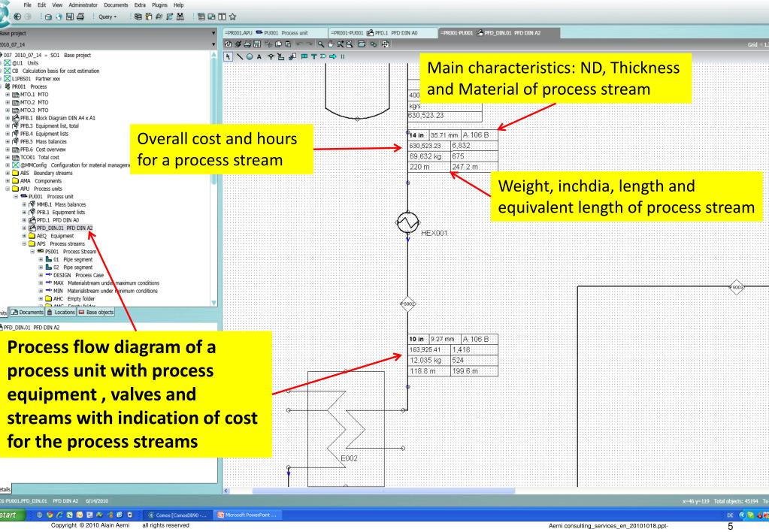Open the Base project dropdown arrow
Screen dimensions: 769x532
point(213,33)
